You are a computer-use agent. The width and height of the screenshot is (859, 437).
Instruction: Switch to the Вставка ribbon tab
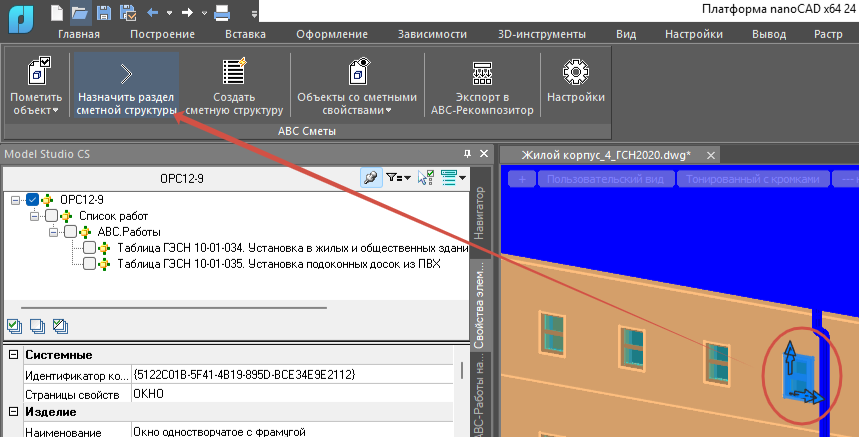[x=245, y=34]
